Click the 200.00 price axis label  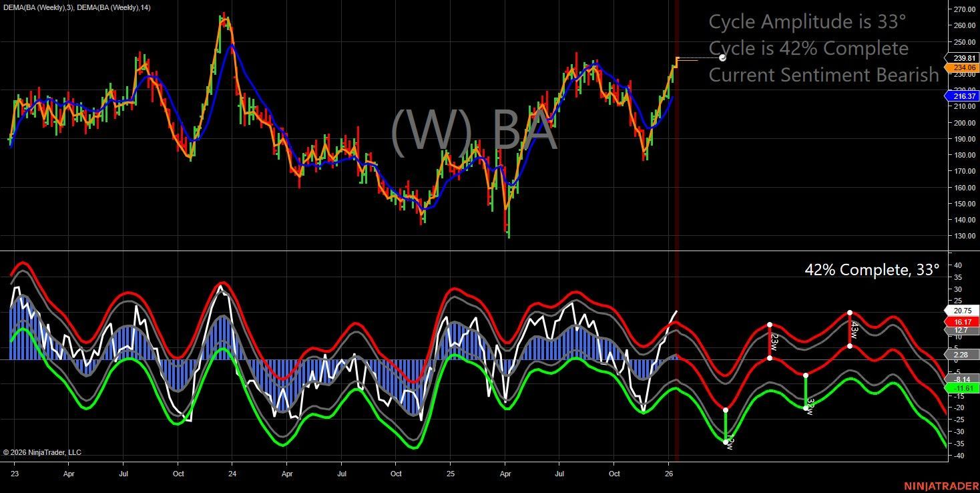point(963,123)
